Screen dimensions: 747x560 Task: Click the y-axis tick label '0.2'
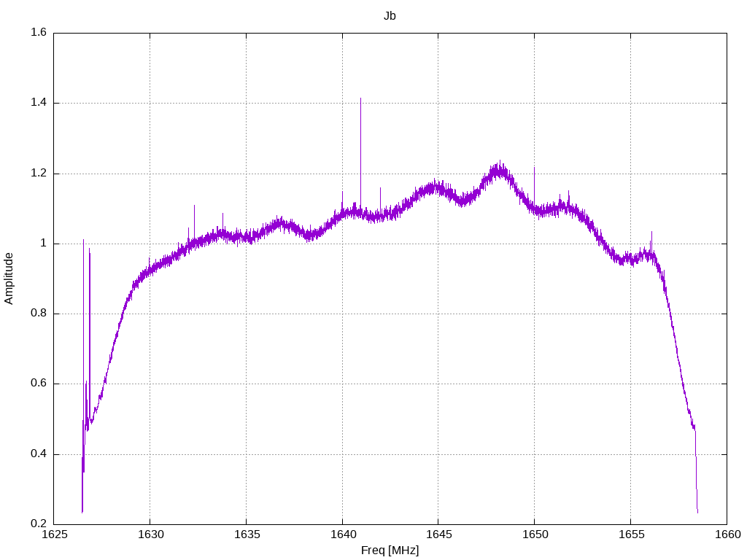[x=39, y=524]
